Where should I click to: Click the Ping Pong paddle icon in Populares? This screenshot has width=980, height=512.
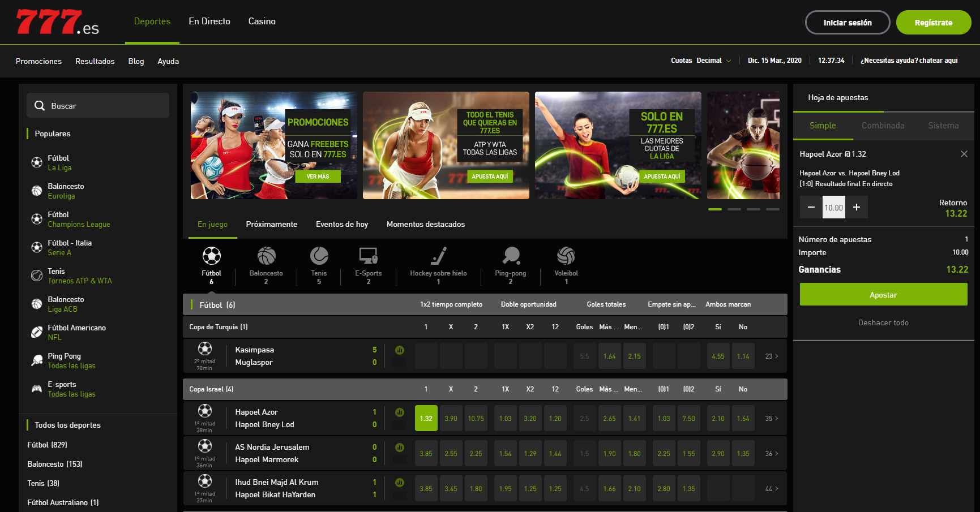[x=37, y=361]
